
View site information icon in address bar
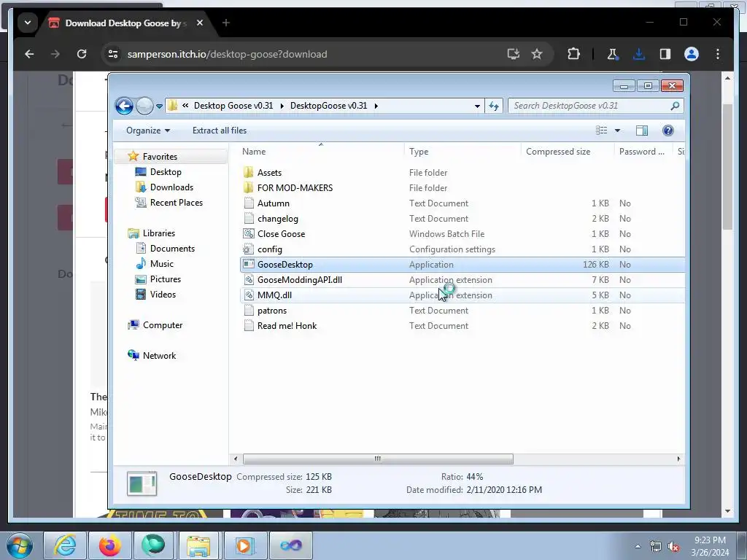click(113, 54)
